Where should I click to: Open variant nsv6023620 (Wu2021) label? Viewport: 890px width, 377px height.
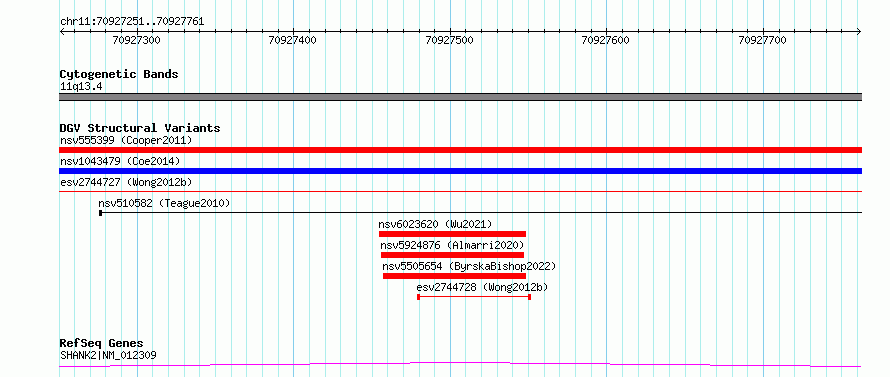click(x=435, y=224)
